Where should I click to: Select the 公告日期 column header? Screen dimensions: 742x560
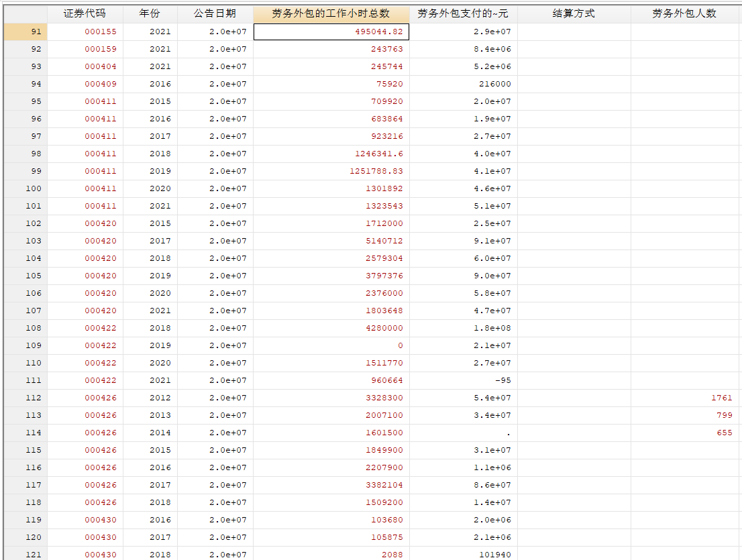[x=215, y=13]
